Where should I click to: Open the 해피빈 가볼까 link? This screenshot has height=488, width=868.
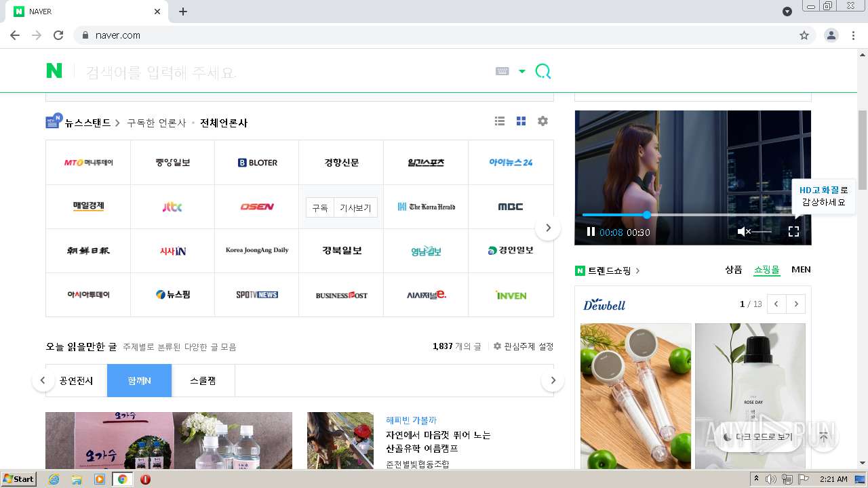tap(411, 420)
